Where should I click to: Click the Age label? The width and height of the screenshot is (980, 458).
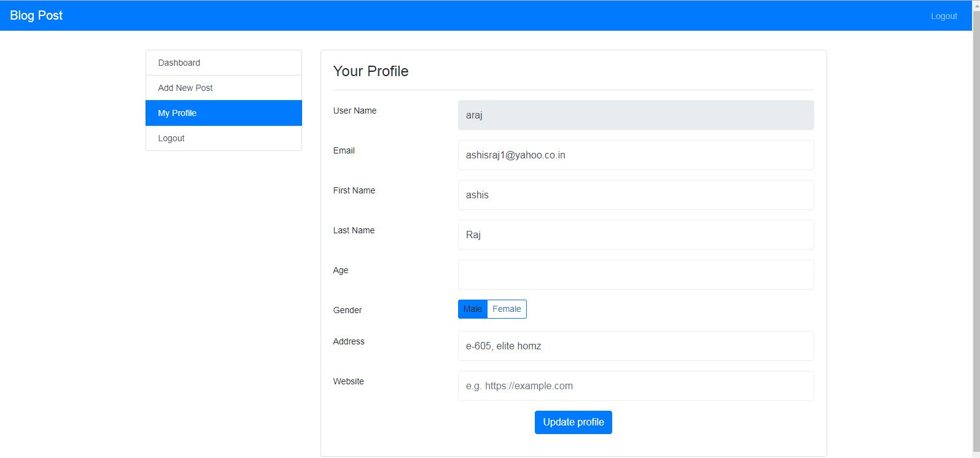point(340,270)
